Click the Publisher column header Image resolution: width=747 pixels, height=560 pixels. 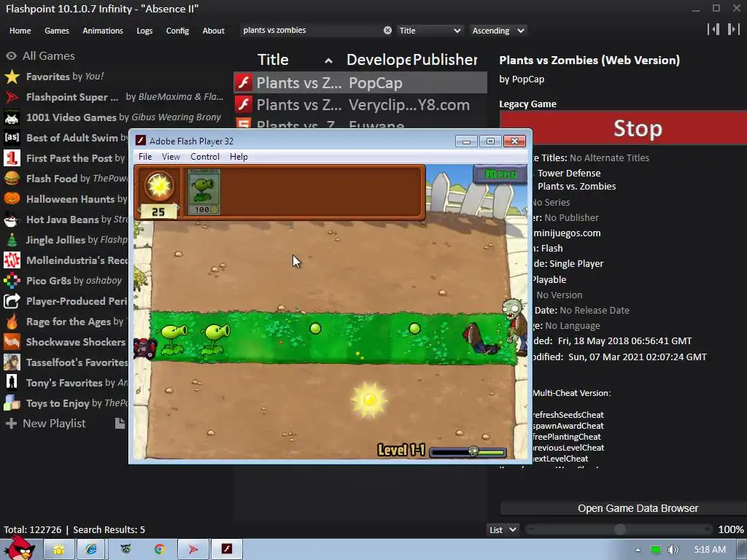pos(445,60)
